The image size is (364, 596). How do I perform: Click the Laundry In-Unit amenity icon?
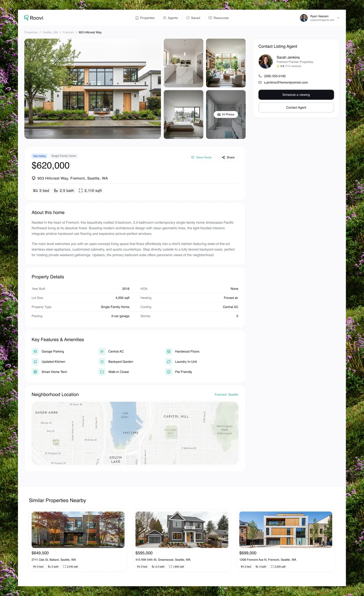pyautogui.click(x=169, y=361)
